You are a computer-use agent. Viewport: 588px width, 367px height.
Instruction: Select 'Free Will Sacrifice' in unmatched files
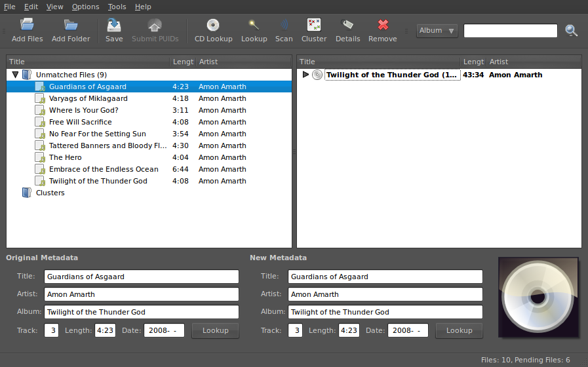tap(149, 122)
